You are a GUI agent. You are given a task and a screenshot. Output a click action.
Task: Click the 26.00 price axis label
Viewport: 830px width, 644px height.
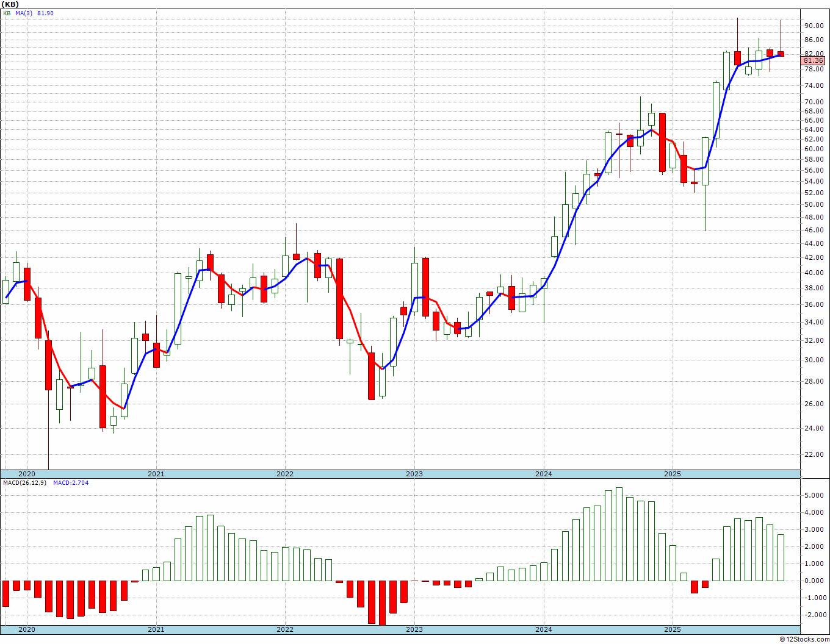click(814, 404)
